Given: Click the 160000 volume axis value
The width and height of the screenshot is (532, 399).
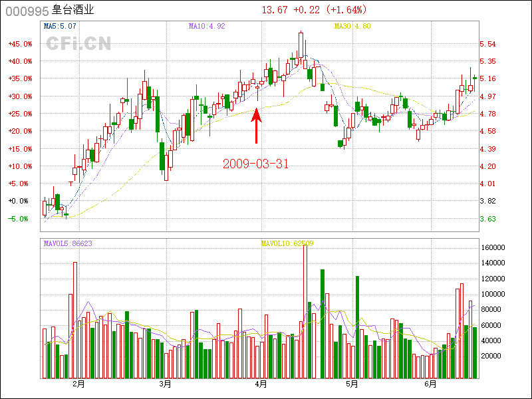Looking at the screenshot, I should tap(493, 247).
